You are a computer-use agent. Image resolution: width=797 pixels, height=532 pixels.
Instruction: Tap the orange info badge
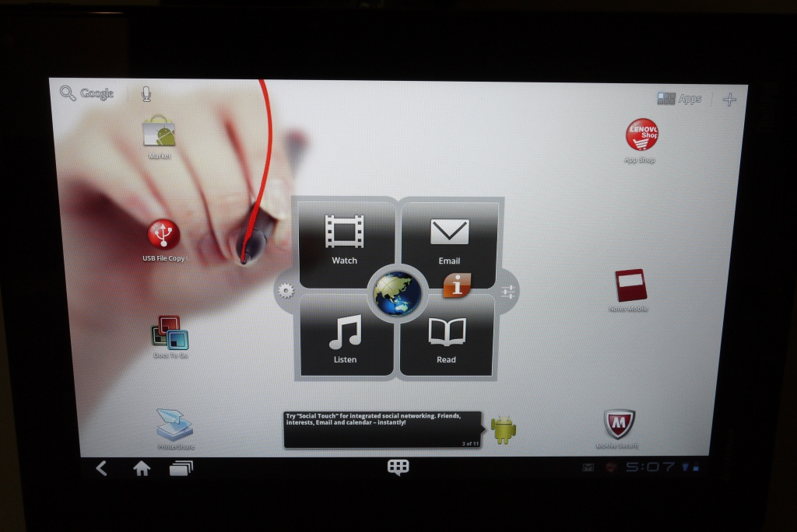click(x=458, y=285)
